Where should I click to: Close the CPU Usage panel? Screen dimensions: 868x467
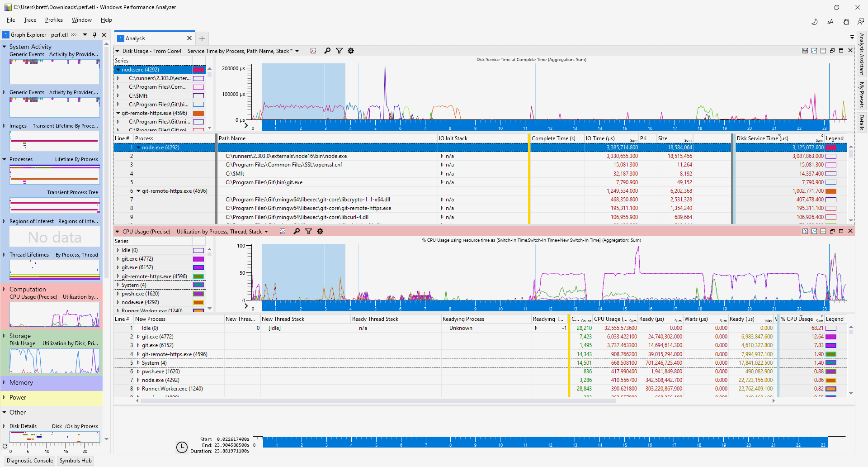tap(850, 231)
